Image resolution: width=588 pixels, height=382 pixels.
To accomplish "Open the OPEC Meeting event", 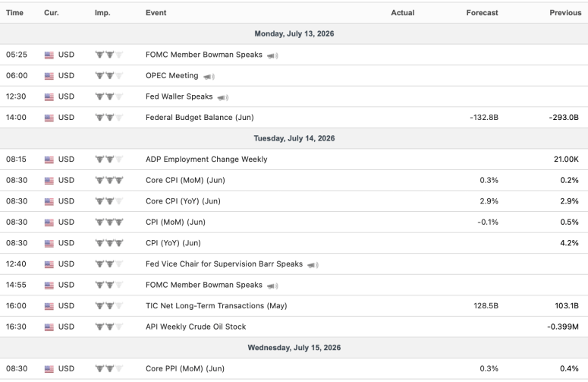I will pyautogui.click(x=172, y=76).
